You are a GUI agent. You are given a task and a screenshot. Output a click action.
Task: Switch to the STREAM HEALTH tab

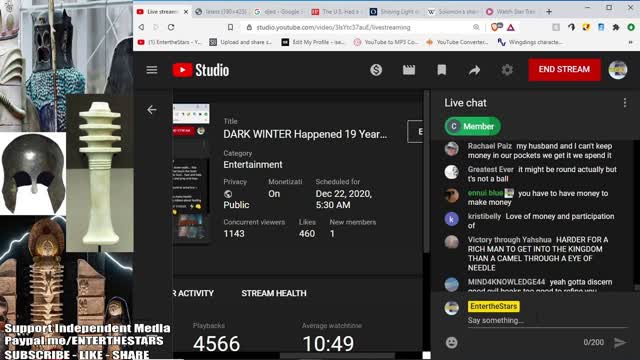[273, 293]
